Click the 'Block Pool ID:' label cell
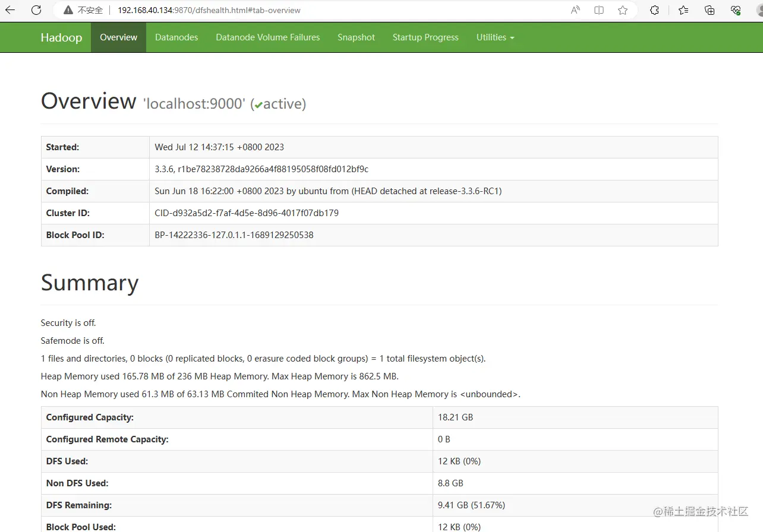763x532 pixels. (x=95, y=235)
